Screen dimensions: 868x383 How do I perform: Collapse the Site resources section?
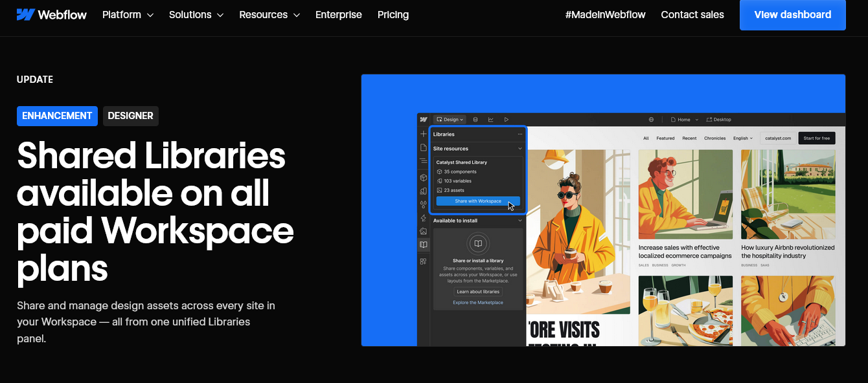click(x=520, y=149)
